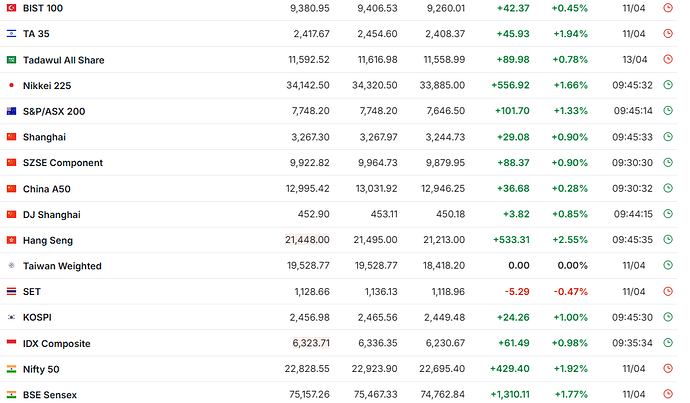690x403 pixels.
Task: Click the red clock icon in SET row
Action: [666, 292]
